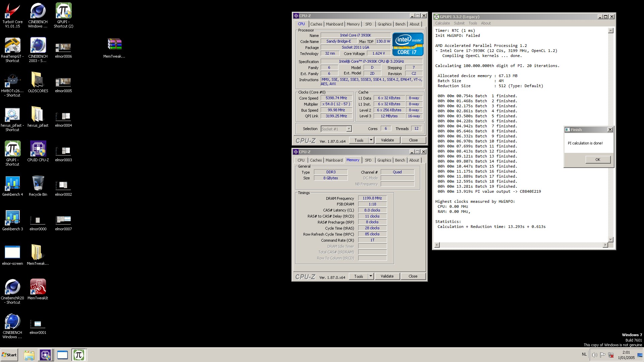Open Windows Explorer from taskbar
Viewport: 644px width, 362px height.
point(29,355)
